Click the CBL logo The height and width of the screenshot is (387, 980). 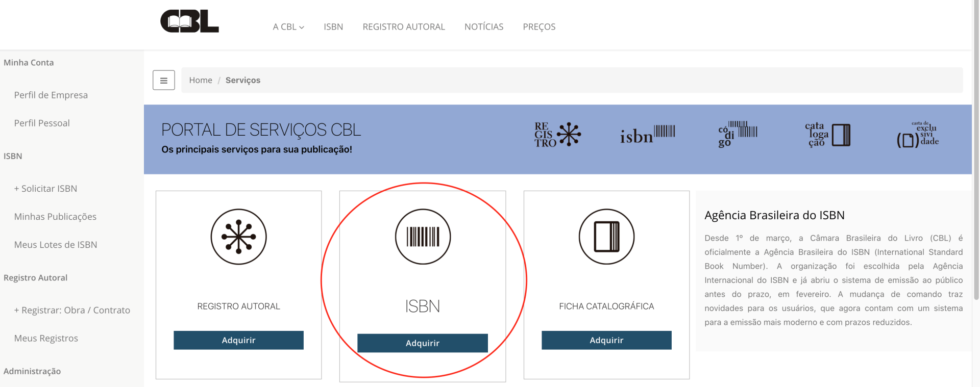click(x=189, y=21)
